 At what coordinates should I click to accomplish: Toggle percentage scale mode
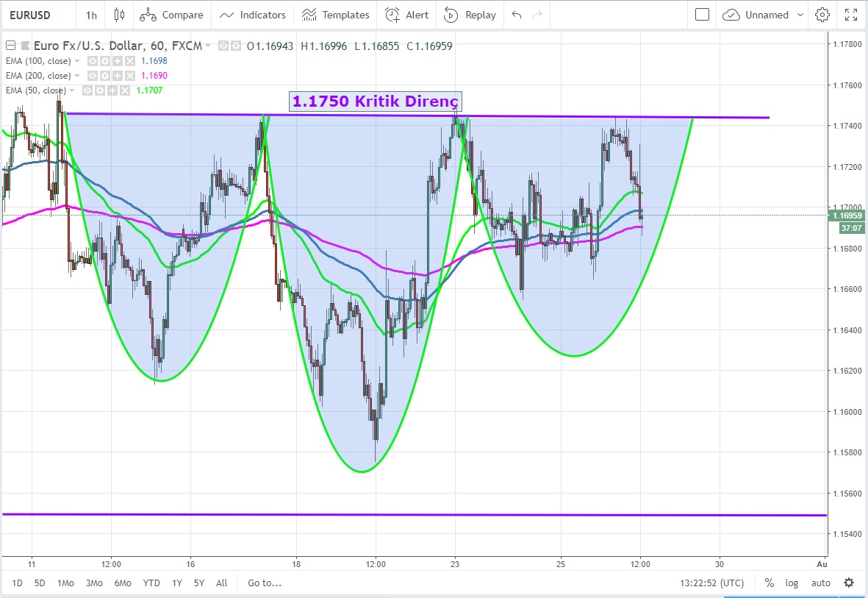point(769,583)
